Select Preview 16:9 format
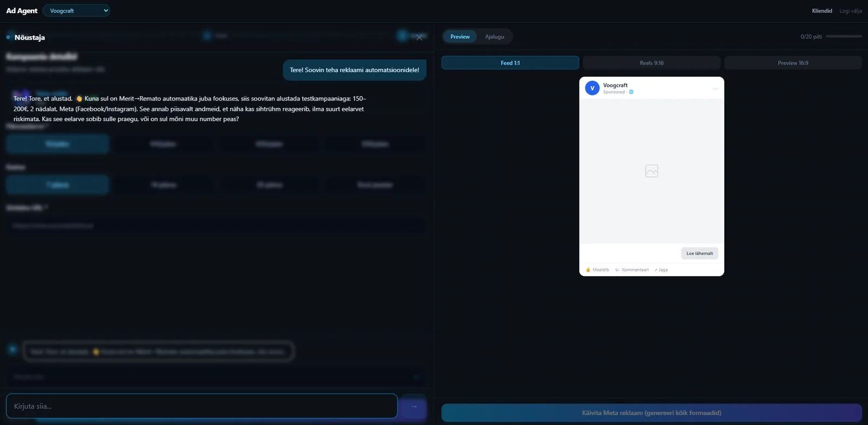 tap(793, 63)
